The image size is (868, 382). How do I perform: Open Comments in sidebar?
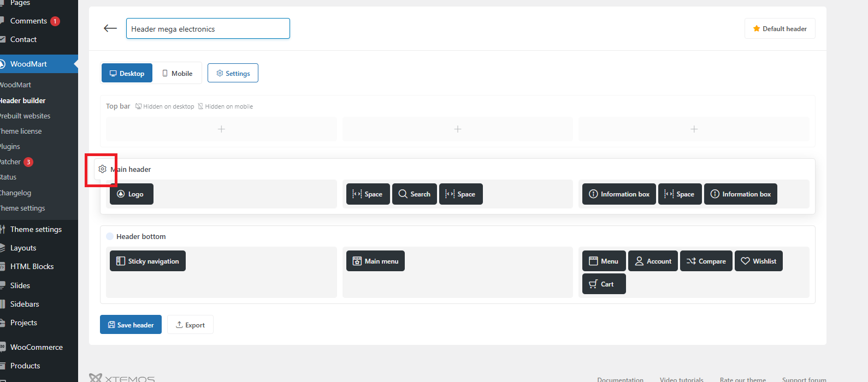click(28, 21)
